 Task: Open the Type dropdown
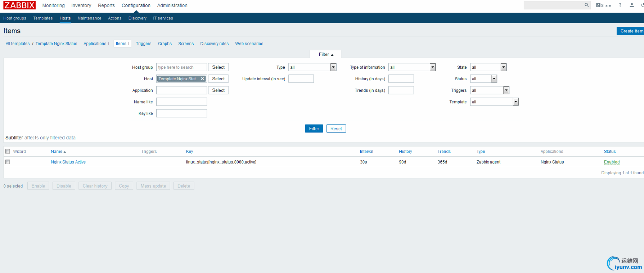(312, 67)
